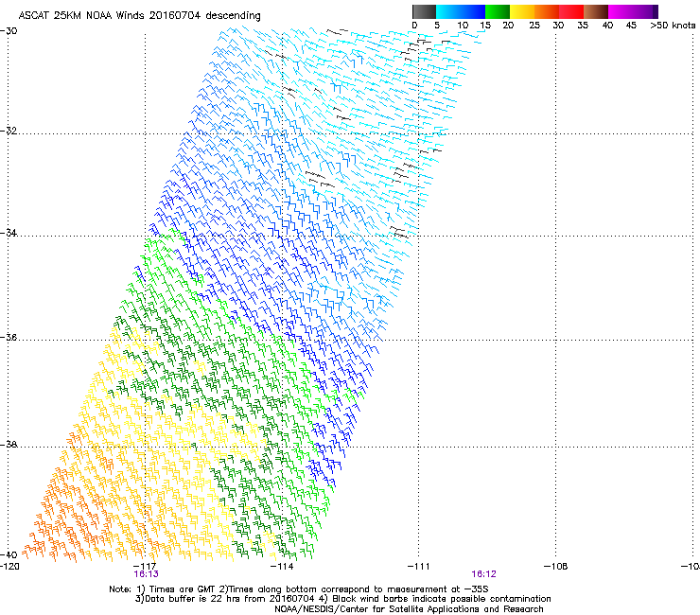Click the -36 latitude axis label
700x615 pixels.
point(9,337)
